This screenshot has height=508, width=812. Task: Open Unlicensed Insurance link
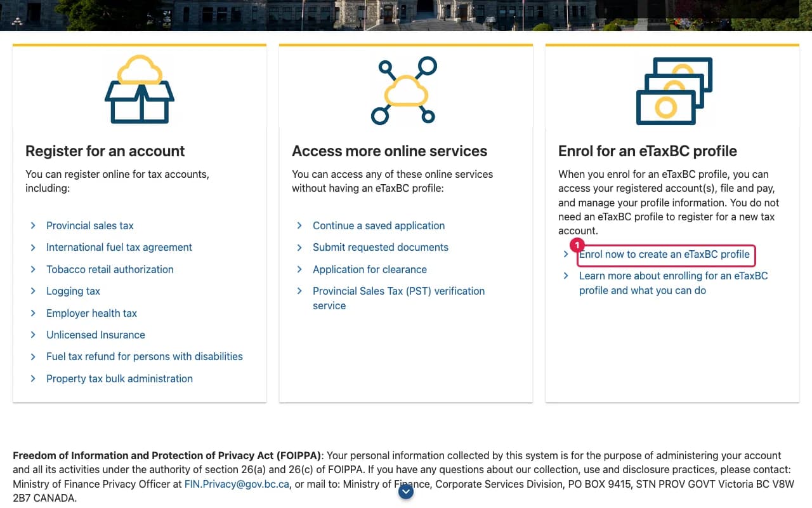click(x=96, y=335)
